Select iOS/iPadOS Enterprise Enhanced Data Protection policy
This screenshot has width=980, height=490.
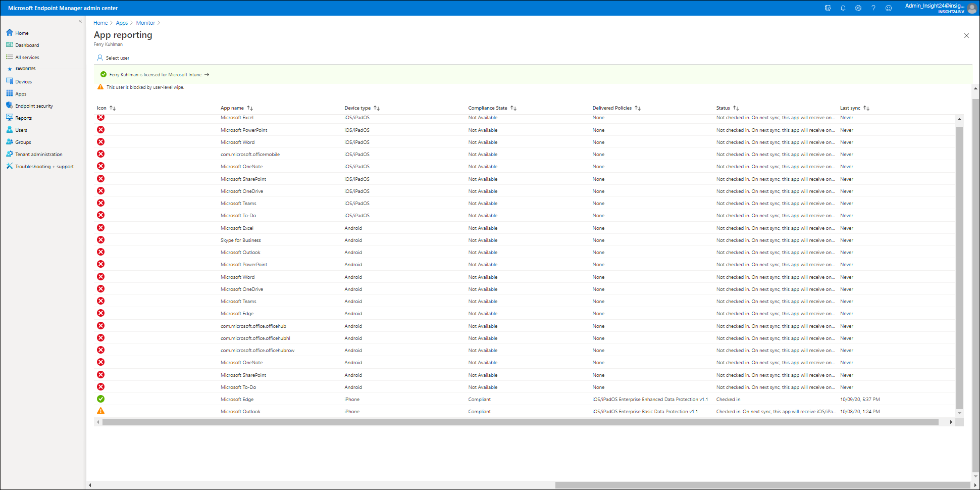pos(650,400)
